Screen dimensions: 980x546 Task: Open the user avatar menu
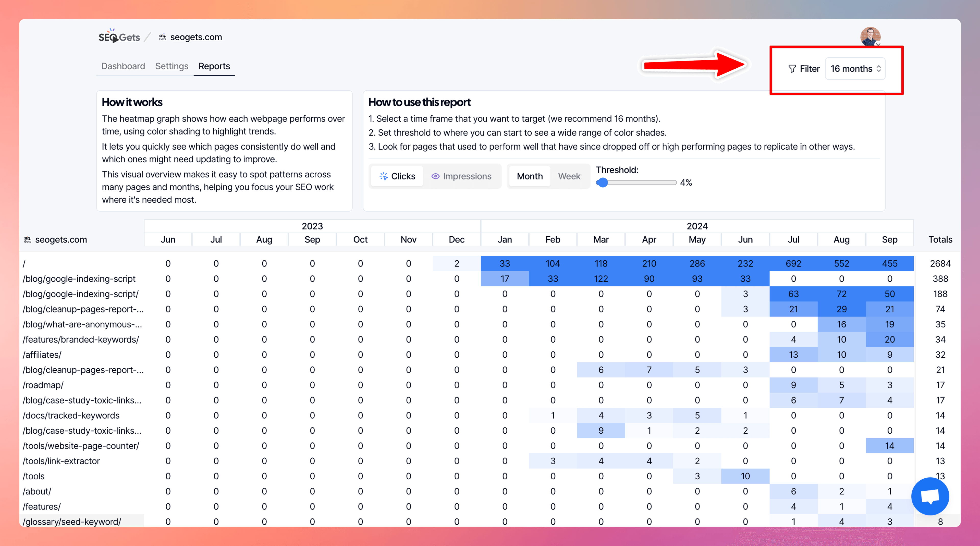(x=870, y=37)
